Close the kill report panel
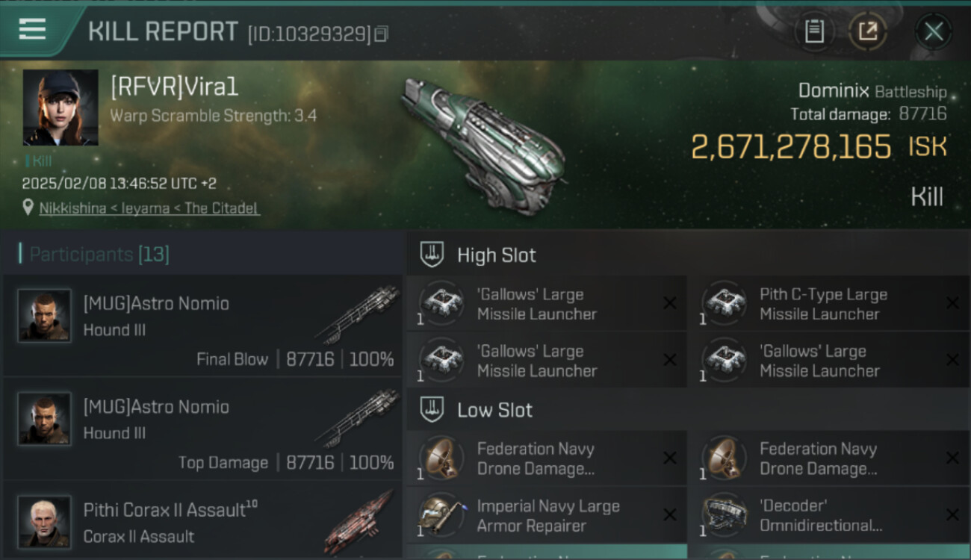This screenshot has height=560, width=971. [x=934, y=31]
